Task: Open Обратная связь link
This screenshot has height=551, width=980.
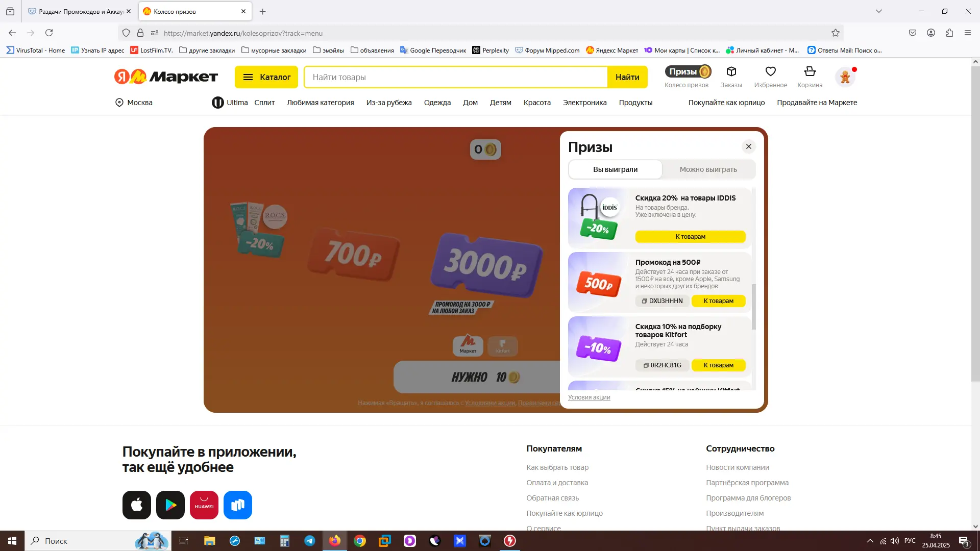Action: pos(553,498)
